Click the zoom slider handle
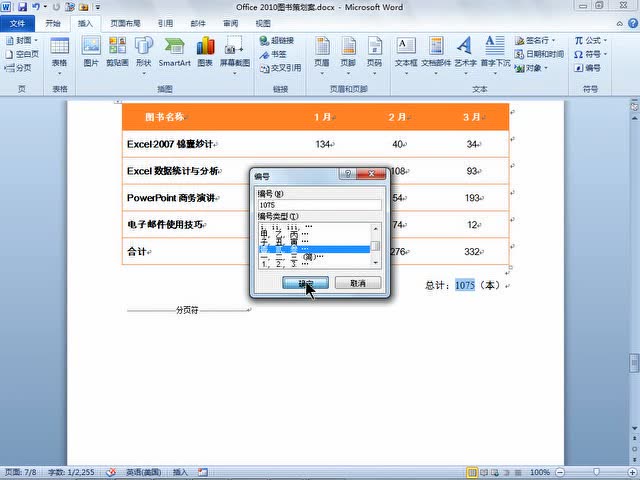Image resolution: width=640 pixels, height=480 pixels. coord(596,472)
